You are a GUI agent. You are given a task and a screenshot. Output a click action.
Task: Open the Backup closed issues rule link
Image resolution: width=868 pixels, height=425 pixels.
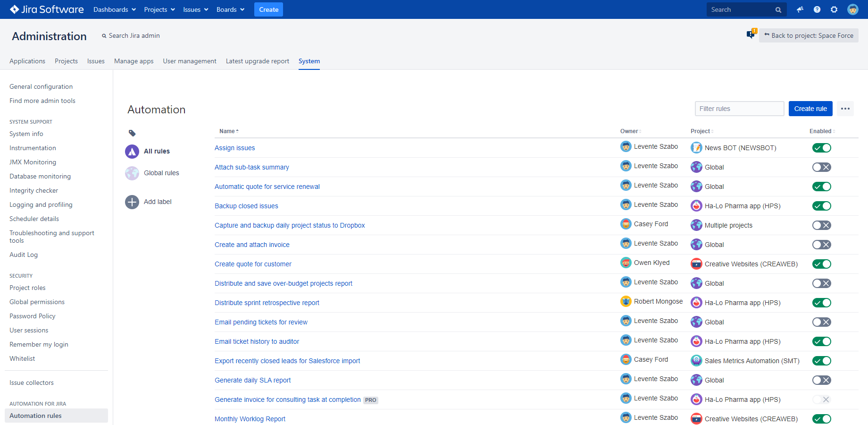click(246, 206)
